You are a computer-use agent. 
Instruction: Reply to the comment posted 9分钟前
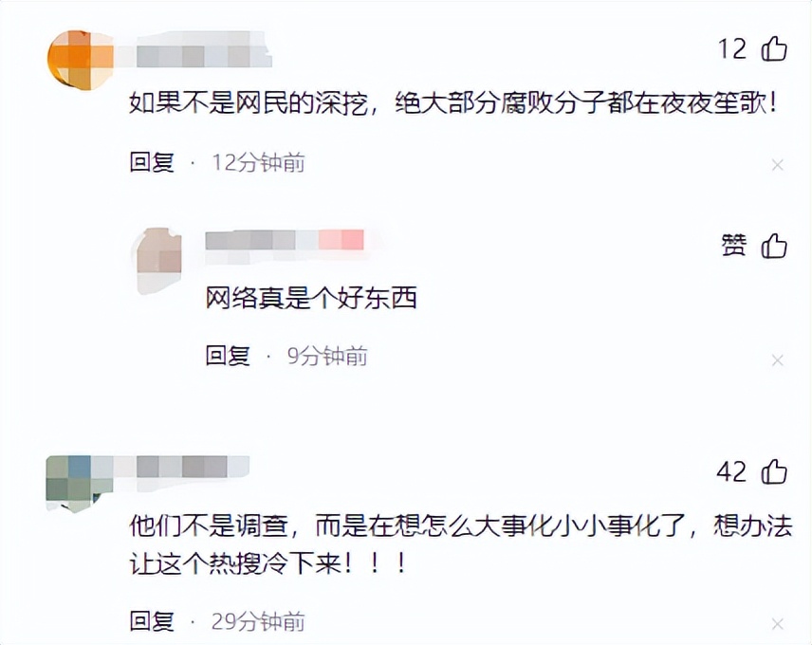[228, 356]
